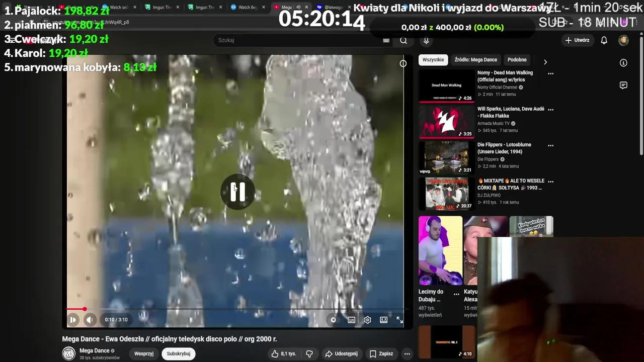This screenshot has width=644, height=362.
Task: Toggle autoplay switch in the player
Action: pos(333,320)
